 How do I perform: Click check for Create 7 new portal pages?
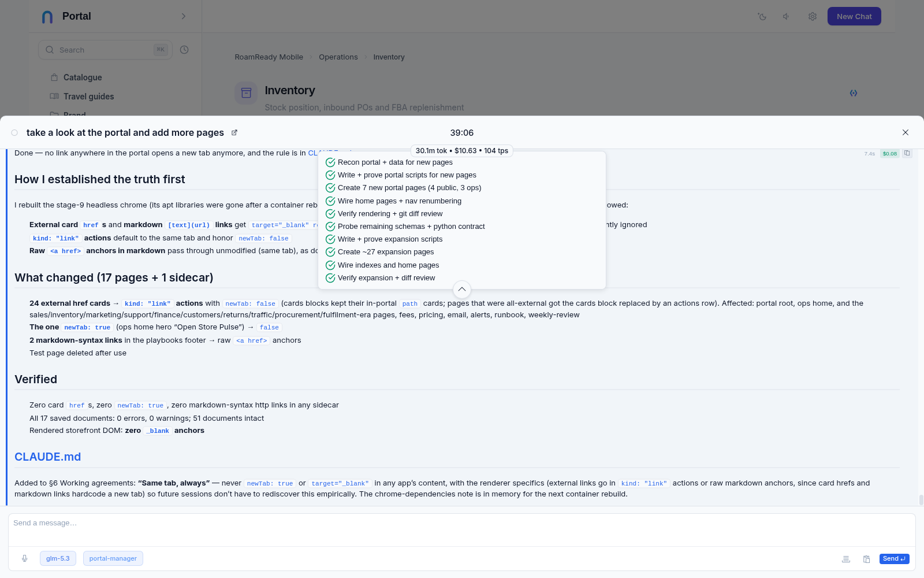point(330,188)
